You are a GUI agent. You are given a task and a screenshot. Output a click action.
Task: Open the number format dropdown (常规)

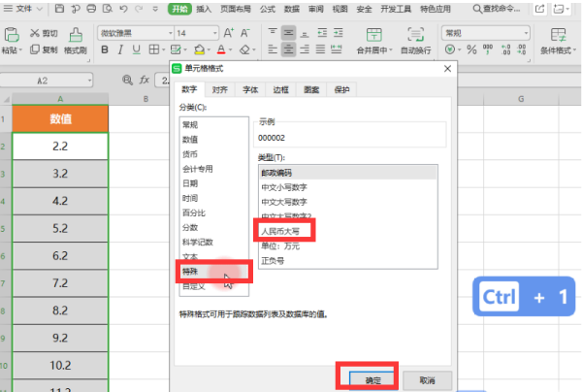pyautogui.click(x=526, y=33)
